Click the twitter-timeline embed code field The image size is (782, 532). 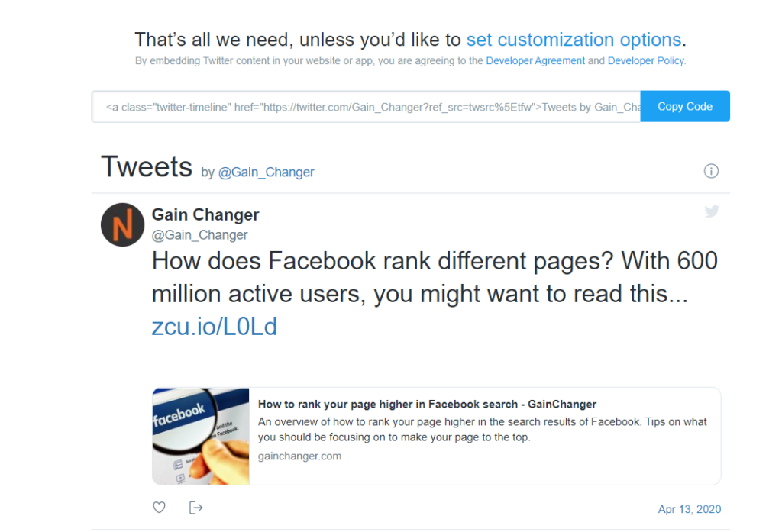[366, 107]
